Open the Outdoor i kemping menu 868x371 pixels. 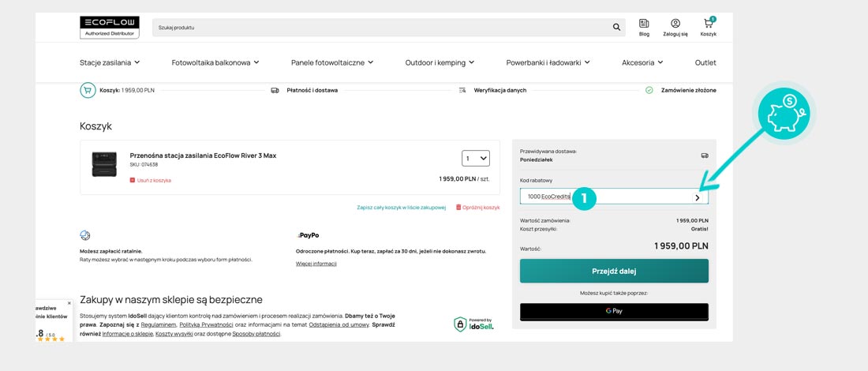pyautogui.click(x=440, y=62)
